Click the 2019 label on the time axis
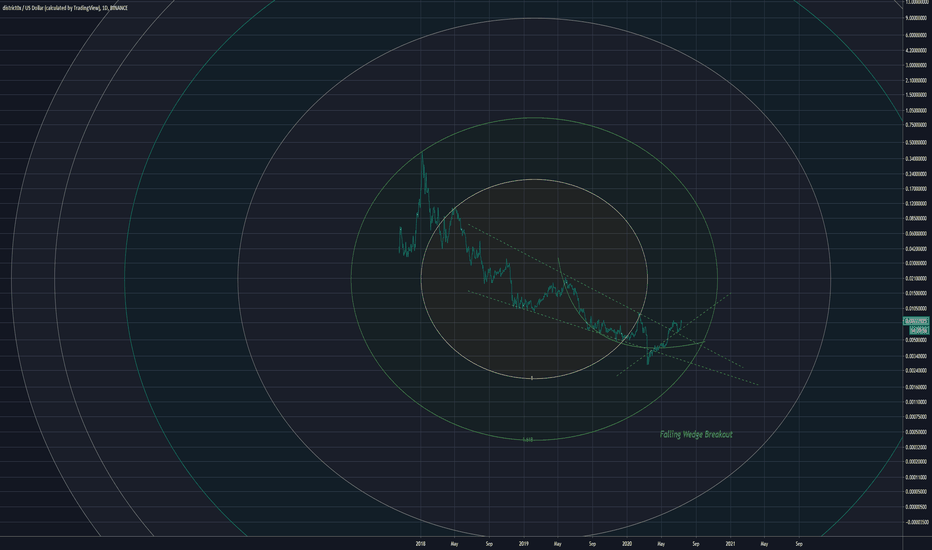 pos(524,543)
